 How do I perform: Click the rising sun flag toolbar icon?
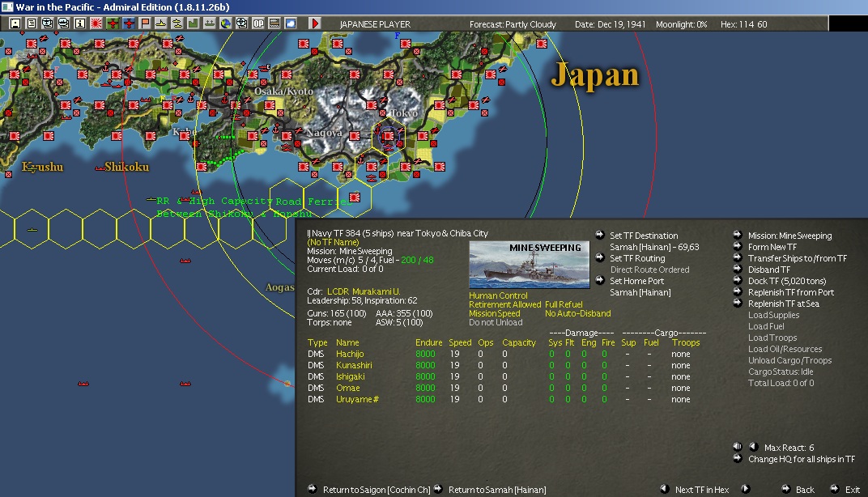point(96,23)
